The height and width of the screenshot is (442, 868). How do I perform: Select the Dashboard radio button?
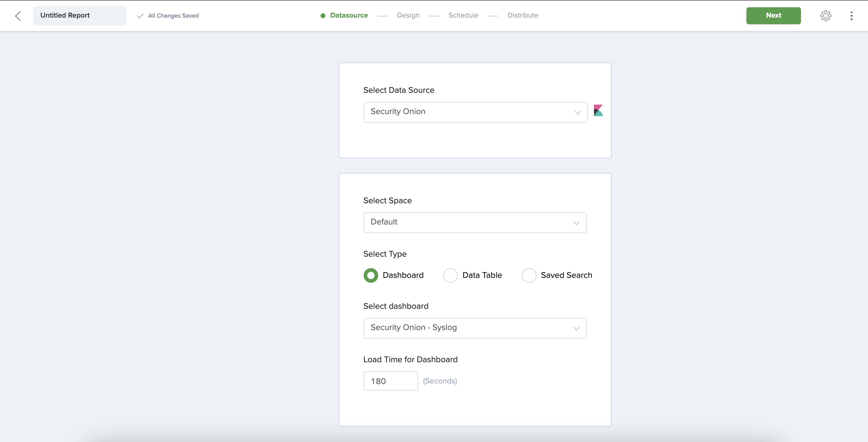(371, 275)
